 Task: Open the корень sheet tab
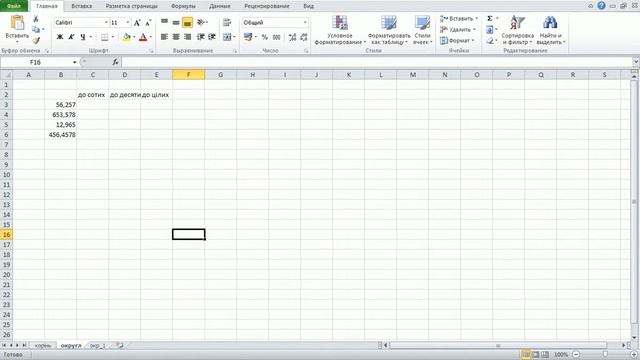tap(43, 346)
